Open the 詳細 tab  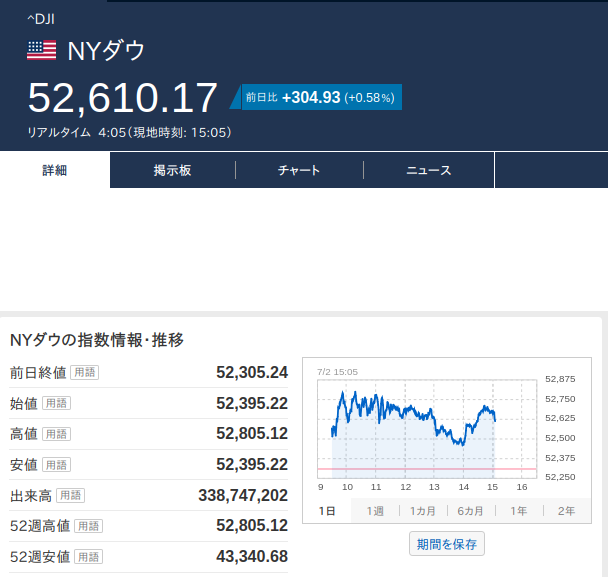pos(55,170)
